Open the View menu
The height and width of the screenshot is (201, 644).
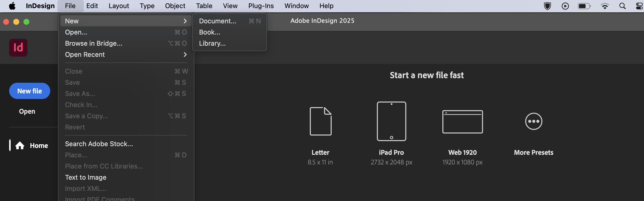pyautogui.click(x=230, y=6)
